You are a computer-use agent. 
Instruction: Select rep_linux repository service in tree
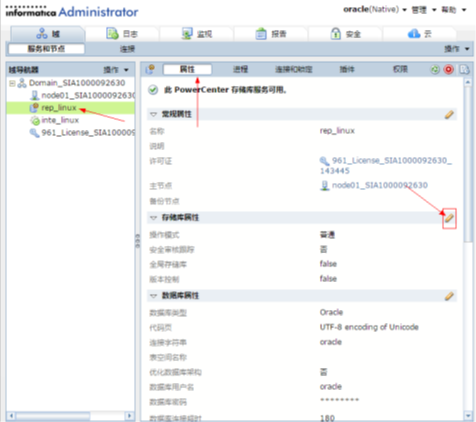(x=59, y=108)
